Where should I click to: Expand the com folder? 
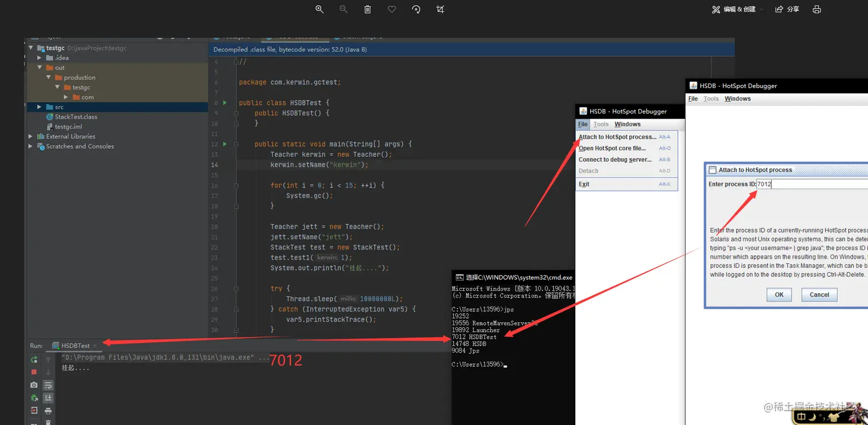point(66,97)
